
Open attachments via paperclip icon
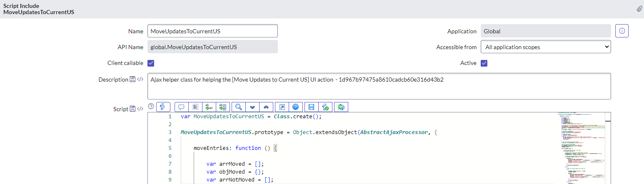(x=639, y=9)
